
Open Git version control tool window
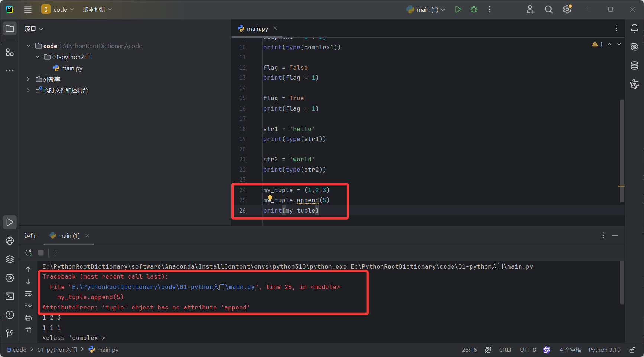coord(10,333)
